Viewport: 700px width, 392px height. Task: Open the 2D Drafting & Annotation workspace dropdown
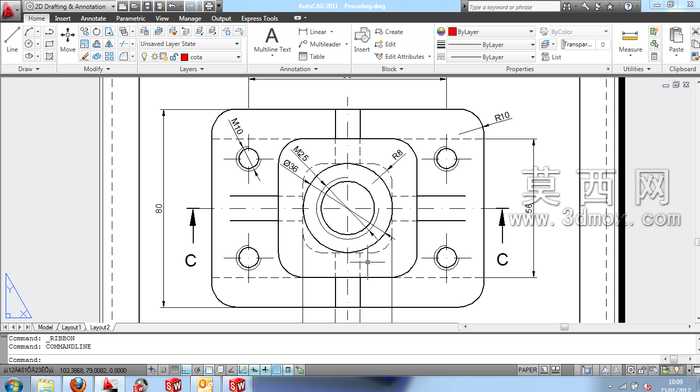(71, 6)
